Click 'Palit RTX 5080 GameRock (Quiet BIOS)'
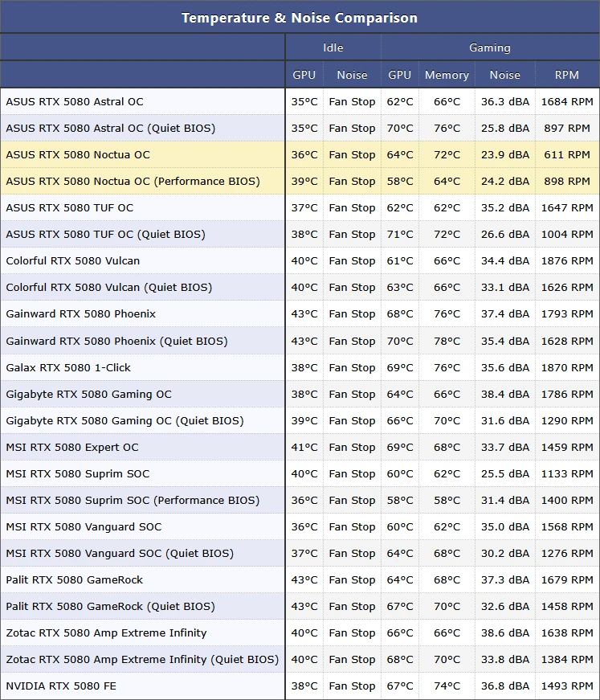 [x=111, y=607]
